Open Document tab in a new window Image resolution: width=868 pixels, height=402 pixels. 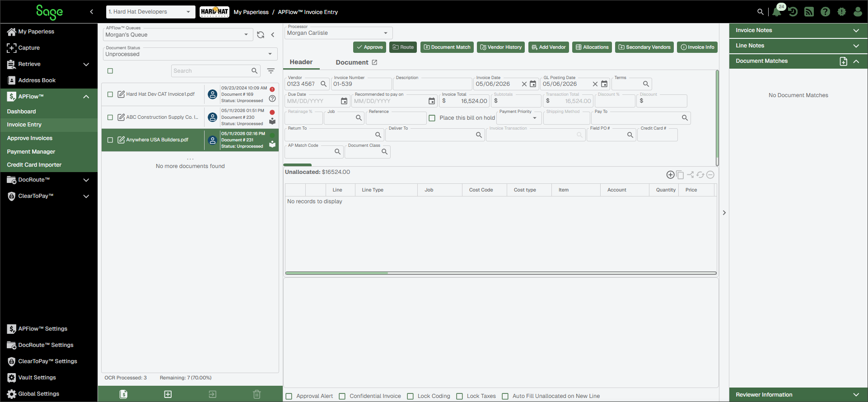pos(374,62)
